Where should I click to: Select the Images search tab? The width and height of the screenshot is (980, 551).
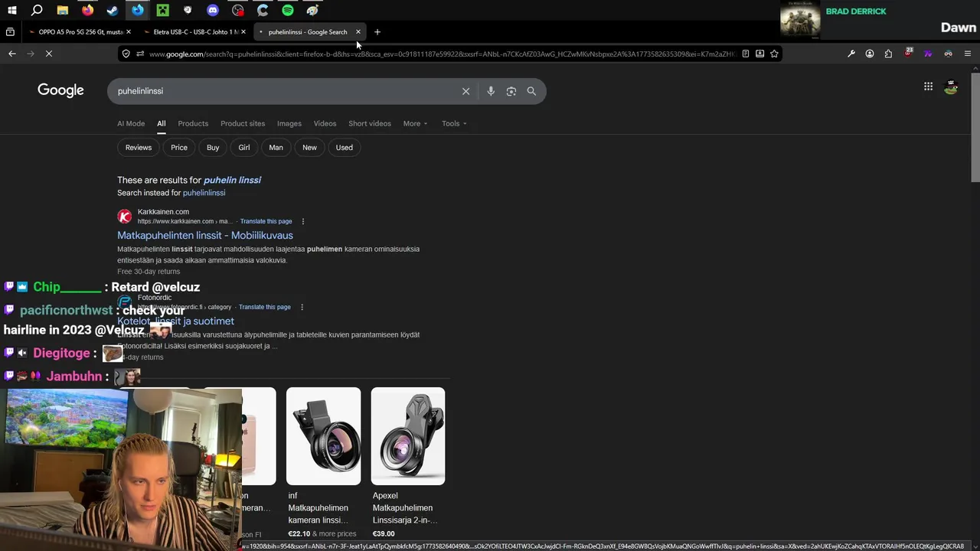(x=289, y=123)
